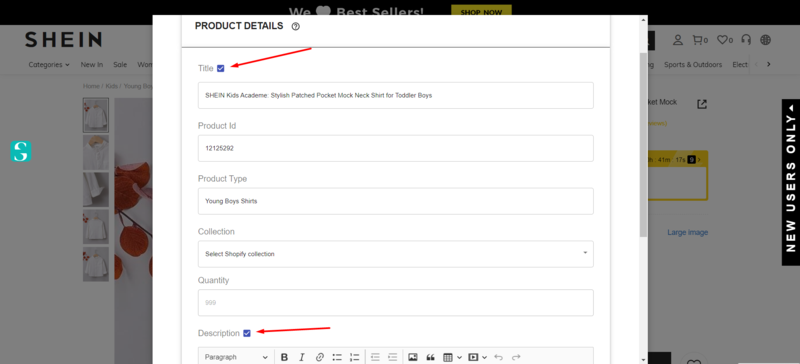Click scrollbar down arrow of the modal
The width and height of the screenshot is (800, 364).
(643, 359)
